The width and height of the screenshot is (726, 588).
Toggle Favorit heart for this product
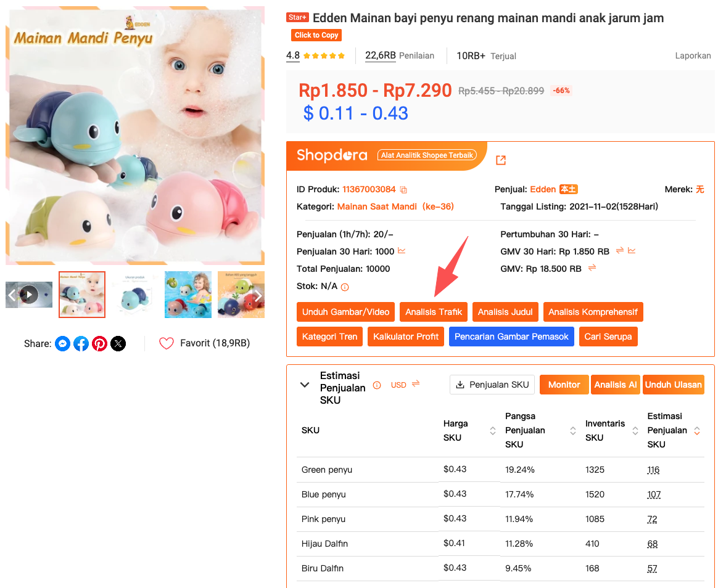(166, 343)
